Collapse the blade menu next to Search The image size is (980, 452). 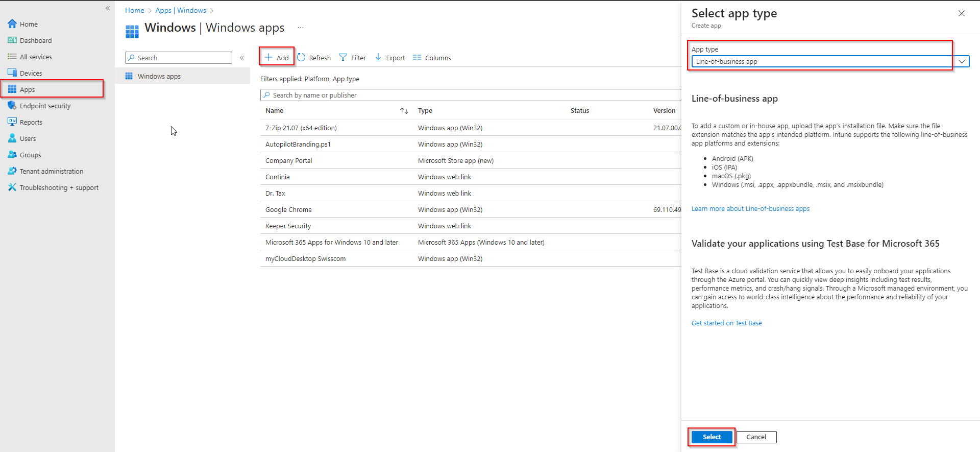click(x=242, y=58)
